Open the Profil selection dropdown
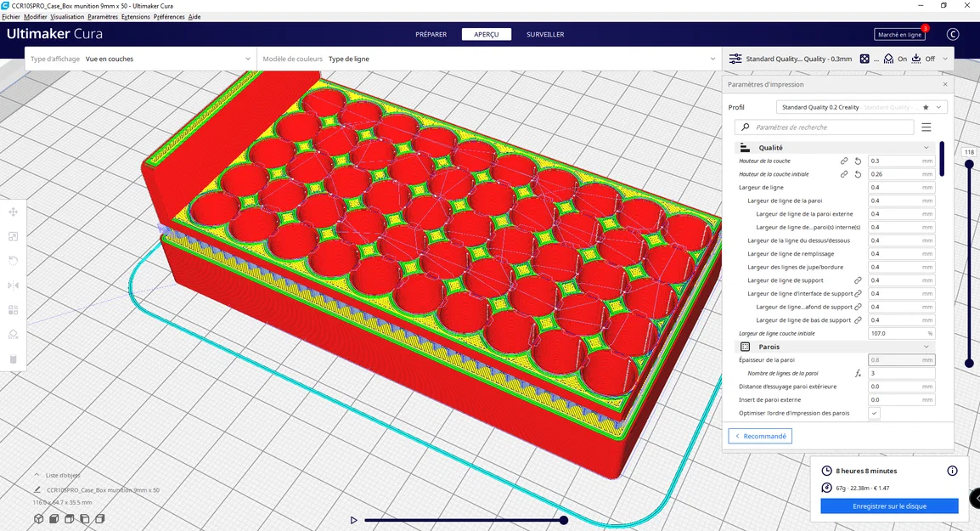Viewport: 980px width, 531px height. 862,108
